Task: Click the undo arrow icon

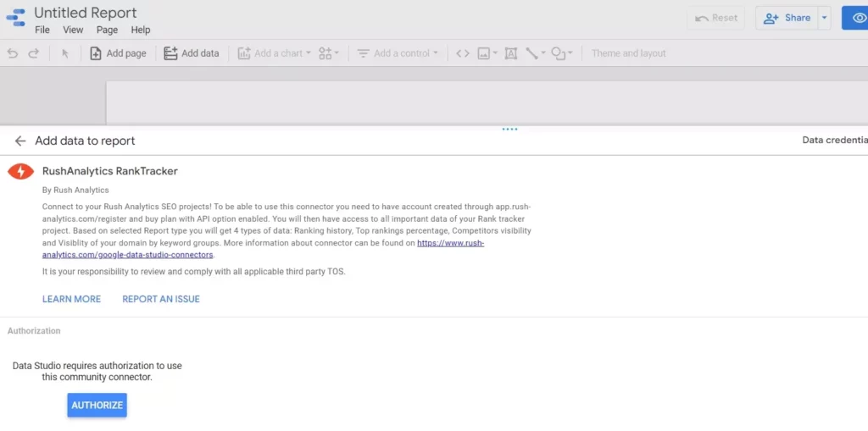Action: point(13,53)
